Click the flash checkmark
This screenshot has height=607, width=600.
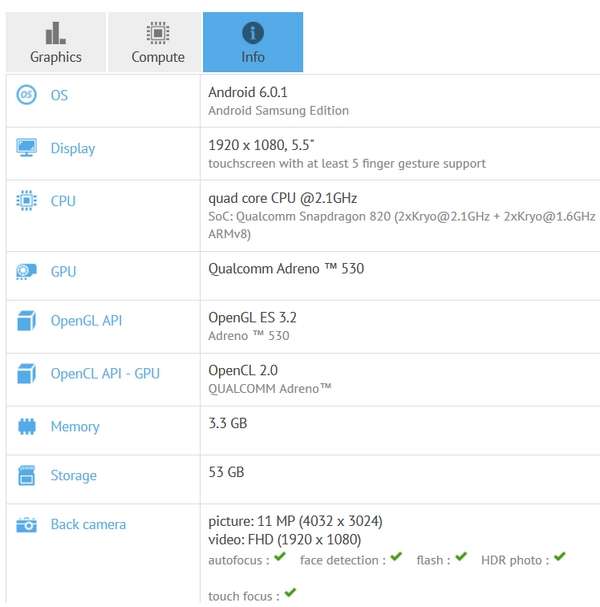click(x=461, y=557)
